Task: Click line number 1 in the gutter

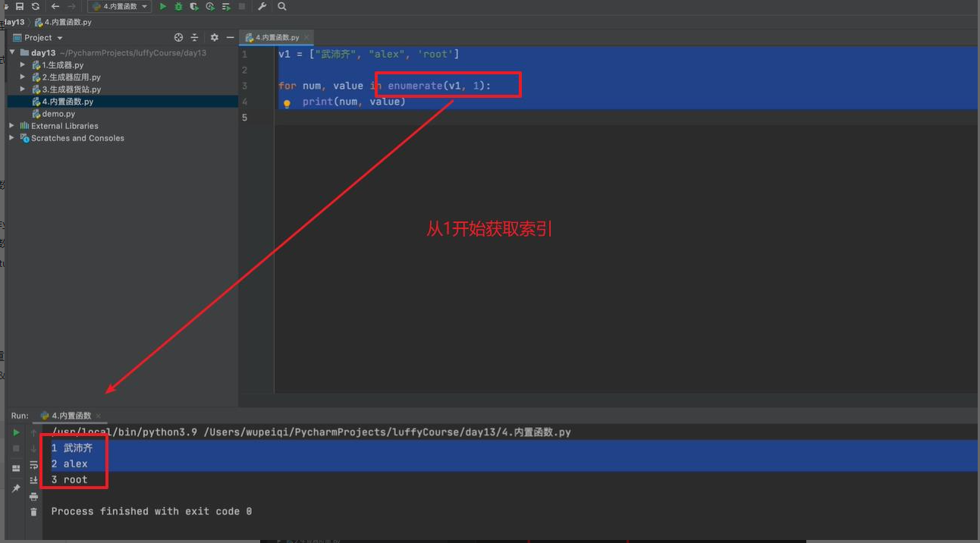Action: click(244, 54)
